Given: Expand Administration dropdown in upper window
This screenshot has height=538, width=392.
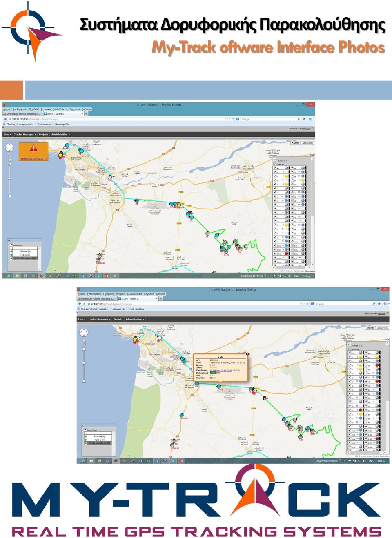Looking at the screenshot, I should (x=60, y=134).
